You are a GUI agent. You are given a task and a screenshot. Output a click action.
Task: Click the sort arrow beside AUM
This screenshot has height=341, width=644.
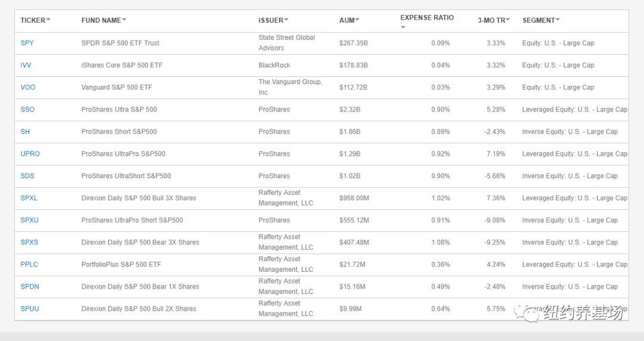pos(357,20)
